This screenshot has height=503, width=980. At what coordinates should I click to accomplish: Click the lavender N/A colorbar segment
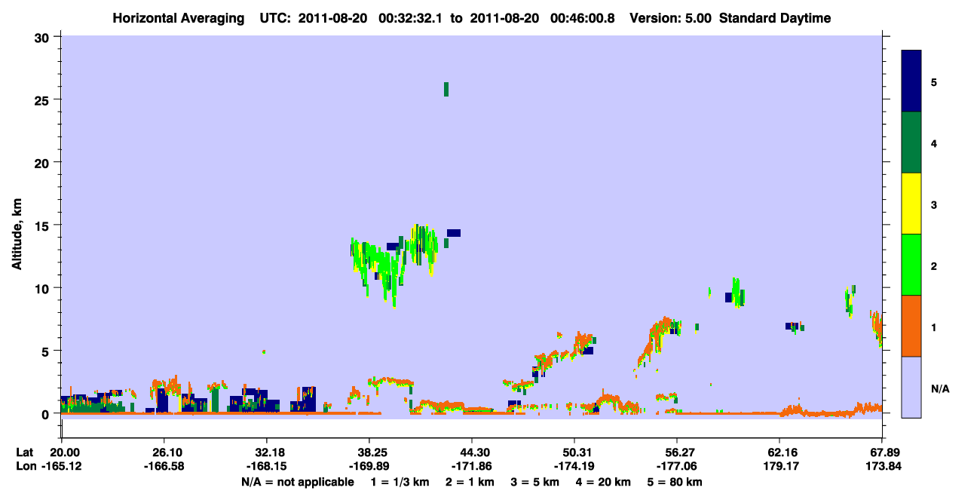pyautogui.click(x=911, y=387)
